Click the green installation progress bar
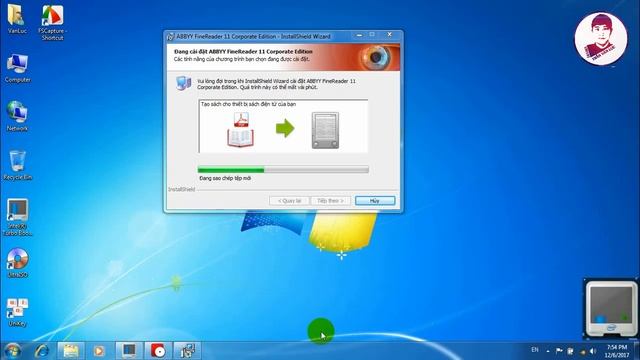Screen dimensions: 640x360 [x=283, y=170]
